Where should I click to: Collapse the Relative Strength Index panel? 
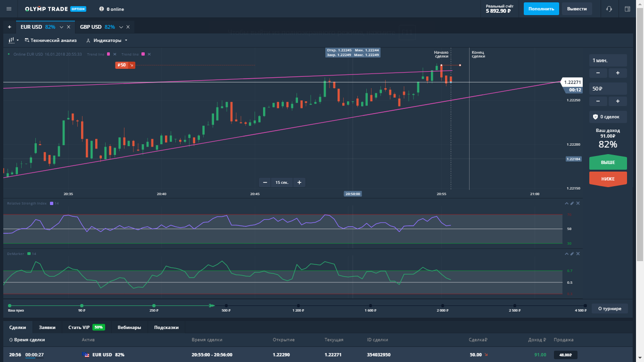tap(567, 203)
